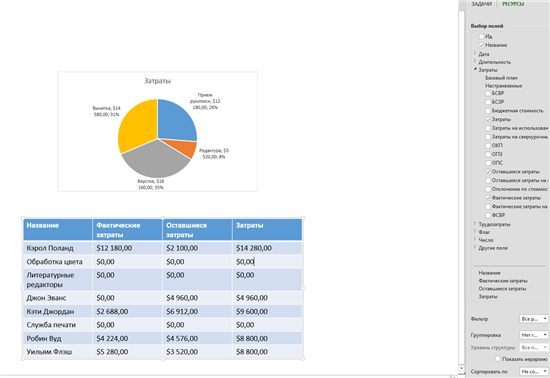Enable the ОПЗ field checkbox

[x=488, y=154]
